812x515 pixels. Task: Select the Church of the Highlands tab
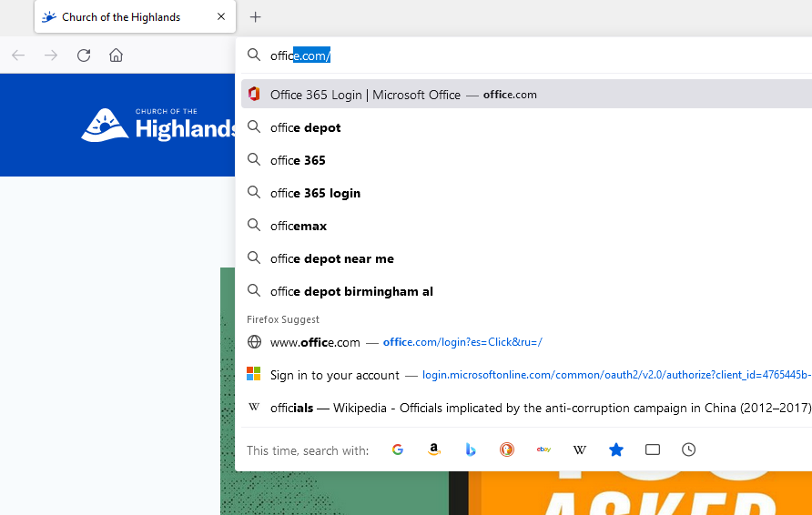pyautogui.click(x=123, y=17)
